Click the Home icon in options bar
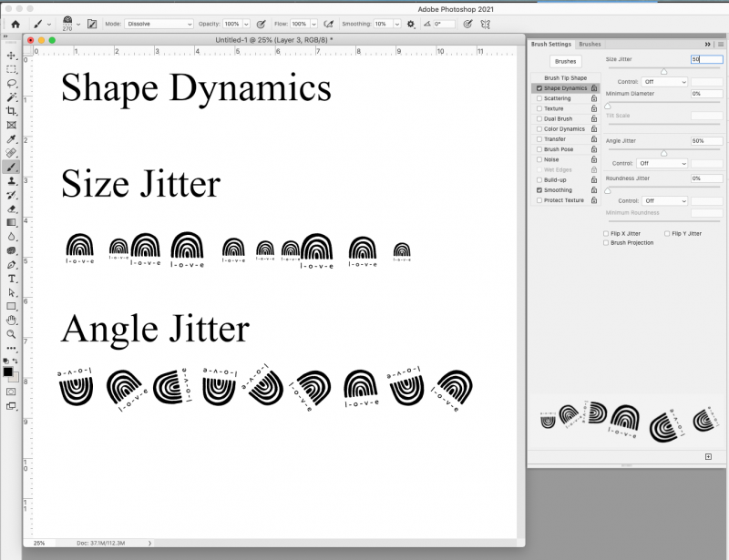The image size is (729, 560). (15, 25)
